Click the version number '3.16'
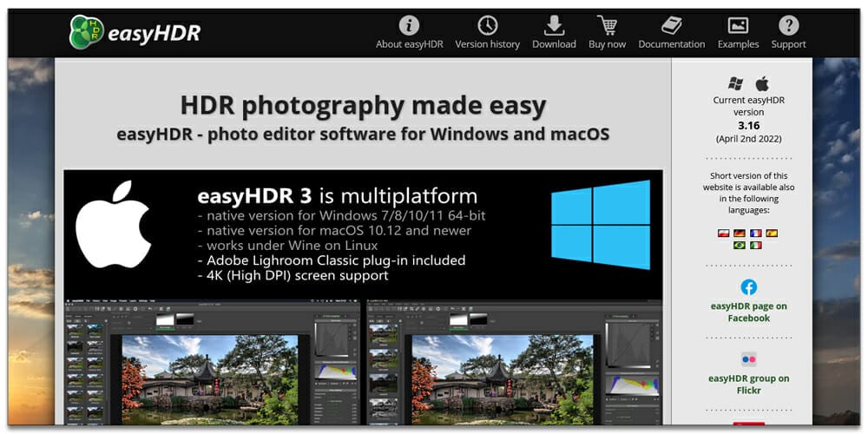Viewport: 868px width, 434px height. 748,126
